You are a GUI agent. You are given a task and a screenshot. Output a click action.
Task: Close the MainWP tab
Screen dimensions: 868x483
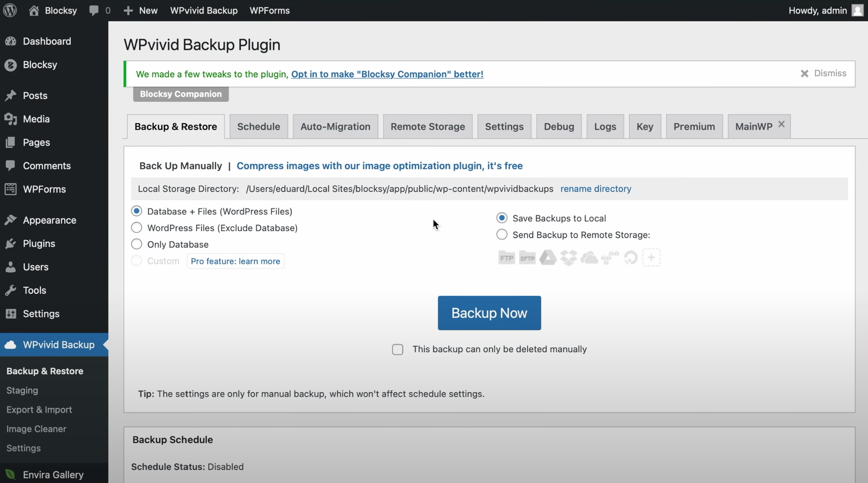(x=782, y=124)
